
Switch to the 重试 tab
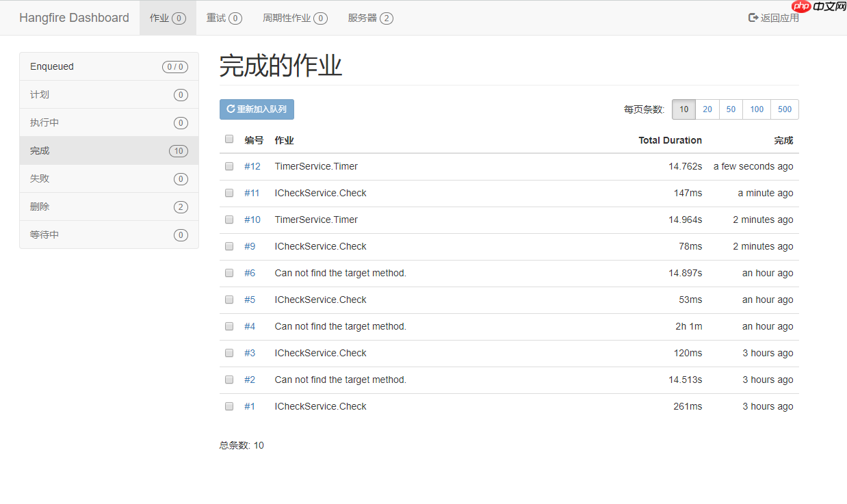tap(224, 18)
